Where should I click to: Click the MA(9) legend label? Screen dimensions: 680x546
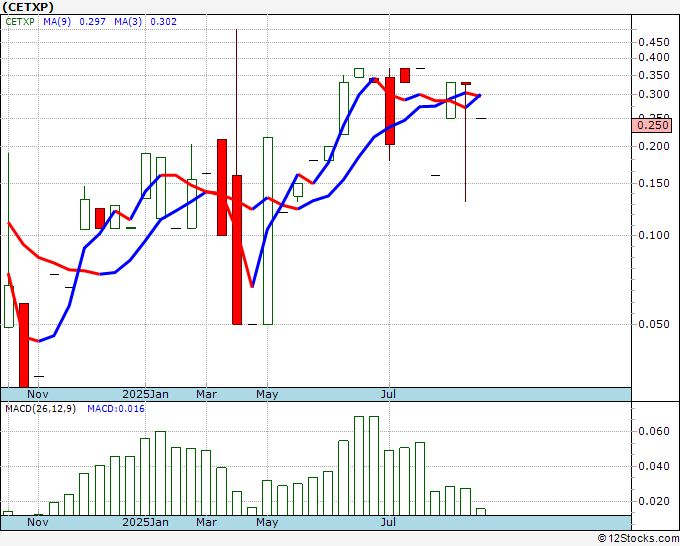pyautogui.click(x=57, y=21)
